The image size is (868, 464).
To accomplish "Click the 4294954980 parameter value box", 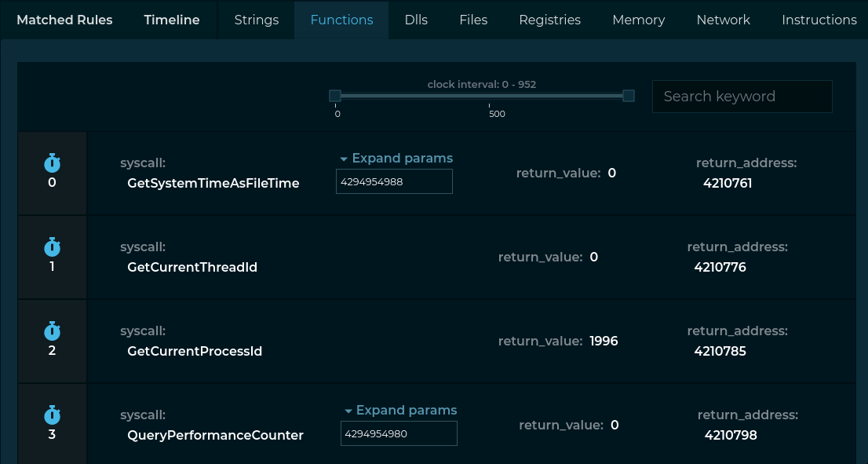I will coord(399,433).
